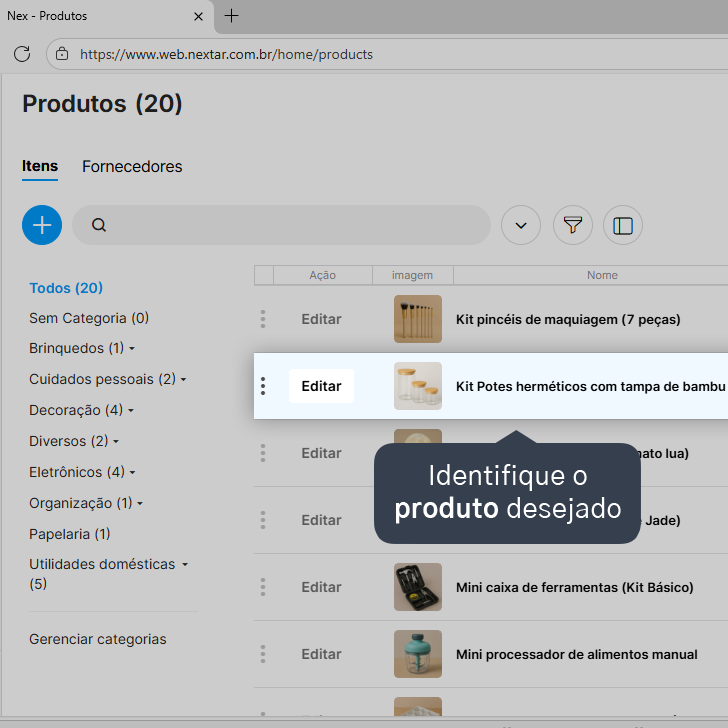
Task: Expand the Utilidades domésticas category
Action: point(185,565)
